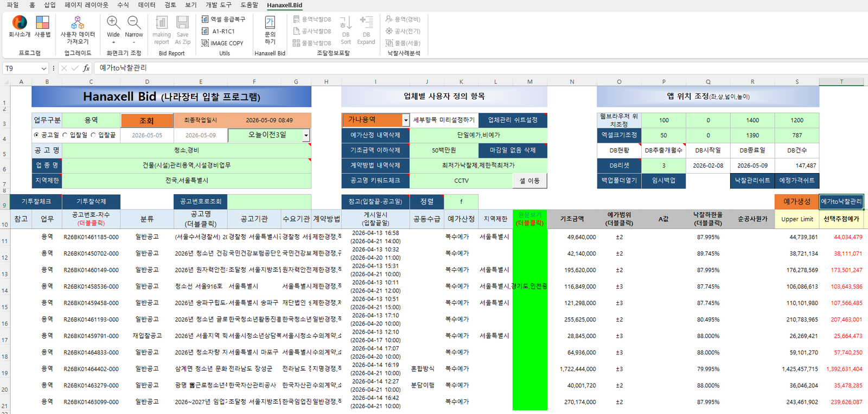Viewport: 868px width, 414px height.
Task: Click the DB리셋 button
Action: [x=619, y=165]
